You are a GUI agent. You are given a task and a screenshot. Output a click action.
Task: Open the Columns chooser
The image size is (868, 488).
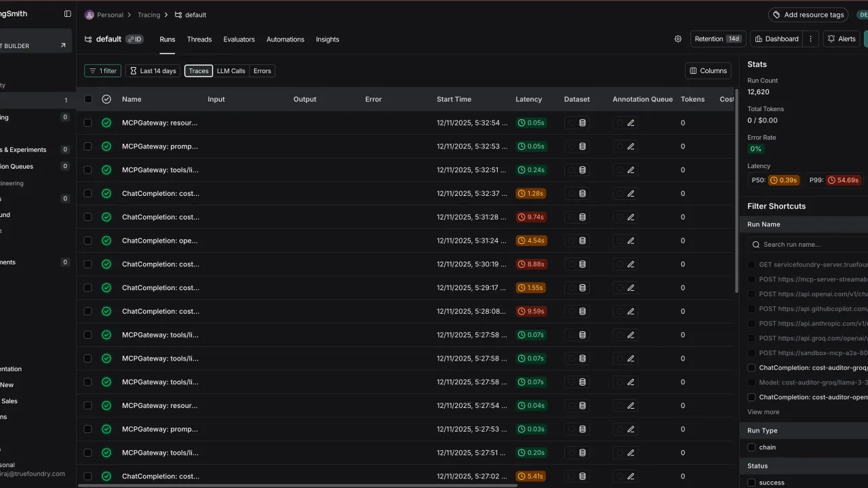coord(708,70)
